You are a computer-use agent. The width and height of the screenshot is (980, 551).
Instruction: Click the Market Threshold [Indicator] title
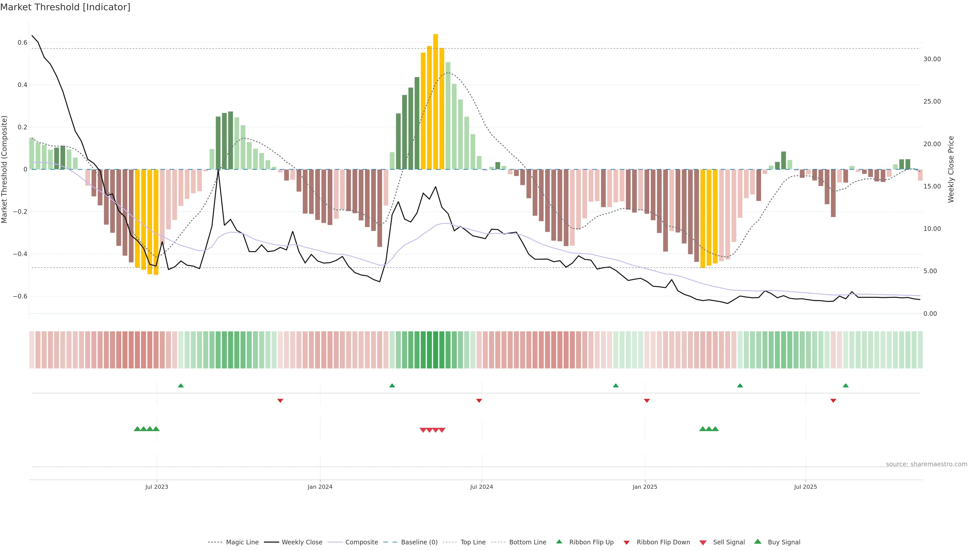[x=65, y=7]
